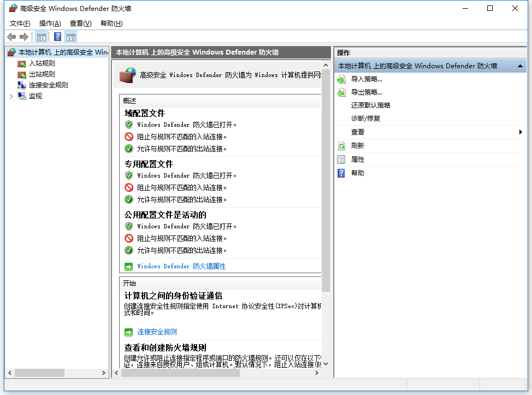Click 导入策略... in the actions pane

click(367, 79)
